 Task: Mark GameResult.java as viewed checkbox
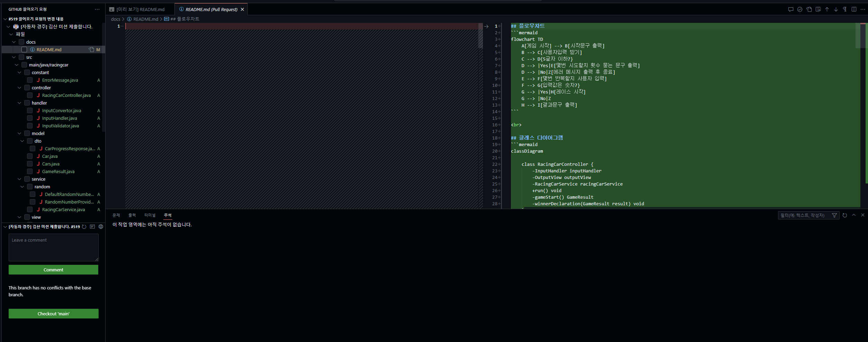pos(30,171)
